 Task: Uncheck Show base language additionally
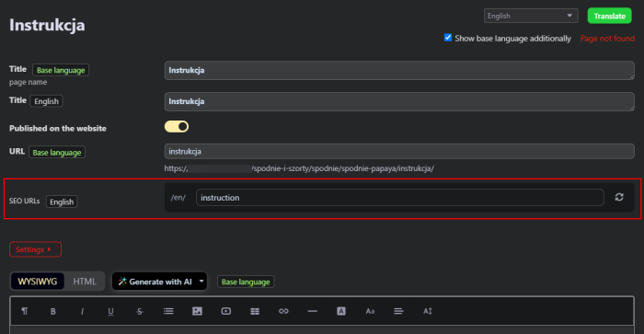[448, 38]
